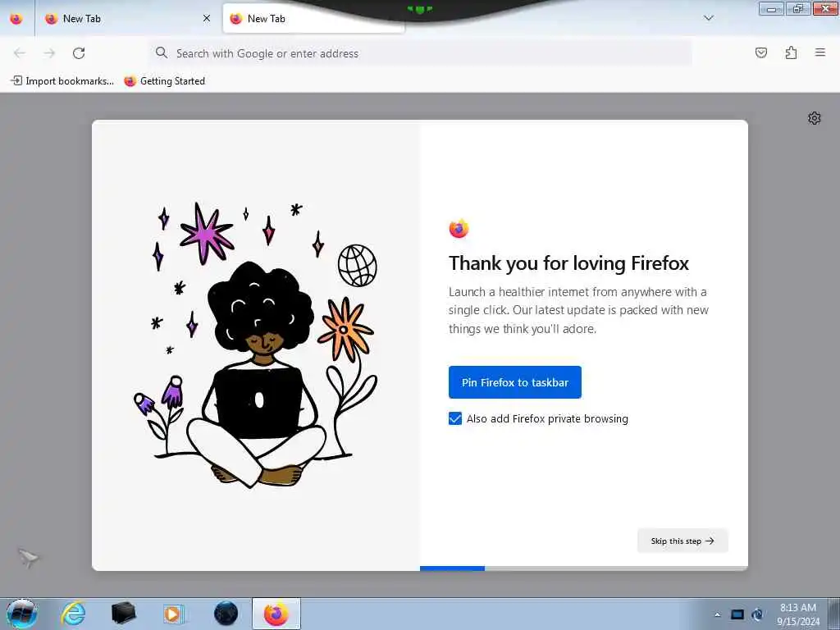The height and width of the screenshot is (630, 840).
Task: Select the active second New Tab
Action: point(313,19)
